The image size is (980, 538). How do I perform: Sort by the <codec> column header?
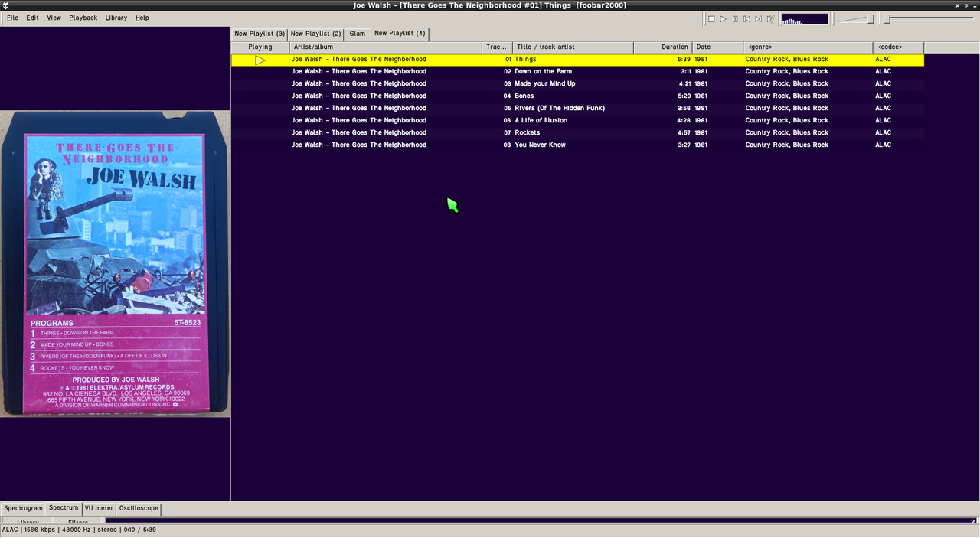point(898,47)
